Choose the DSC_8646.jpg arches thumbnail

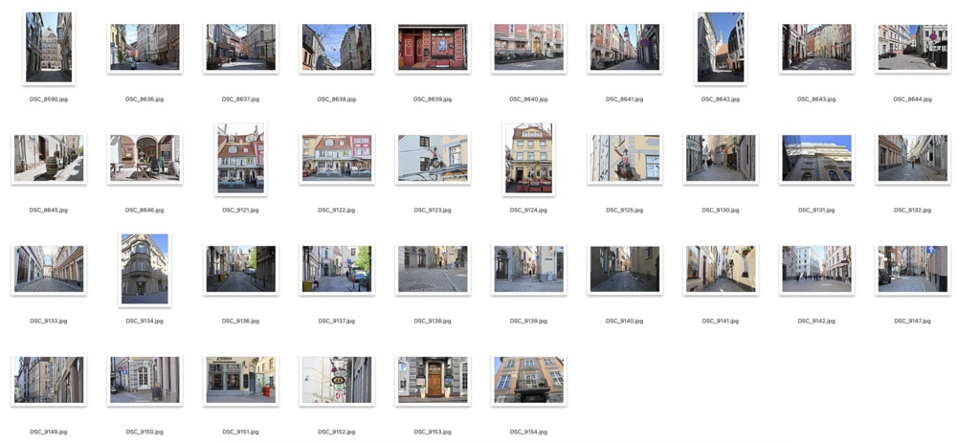tap(145, 158)
